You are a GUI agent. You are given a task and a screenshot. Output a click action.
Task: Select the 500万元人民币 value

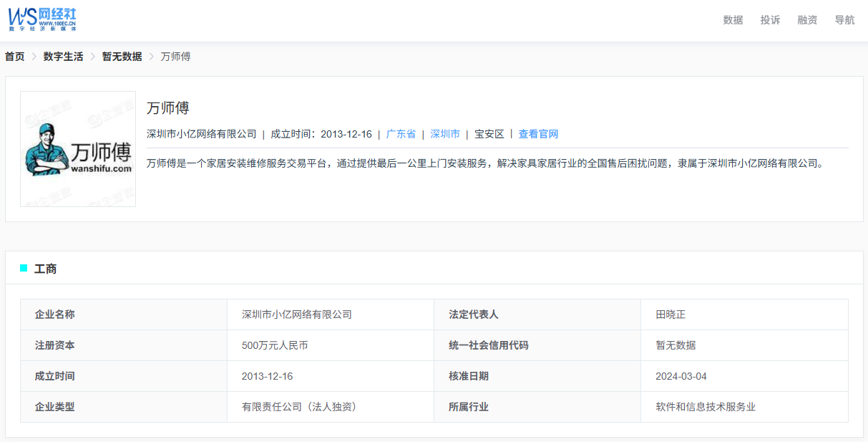click(x=275, y=345)
